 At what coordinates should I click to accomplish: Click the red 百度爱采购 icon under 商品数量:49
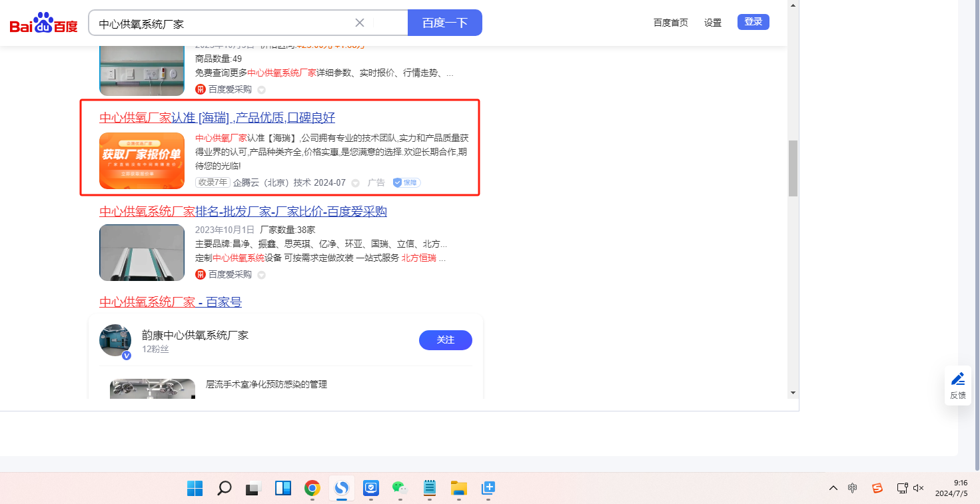pos(201,89)
